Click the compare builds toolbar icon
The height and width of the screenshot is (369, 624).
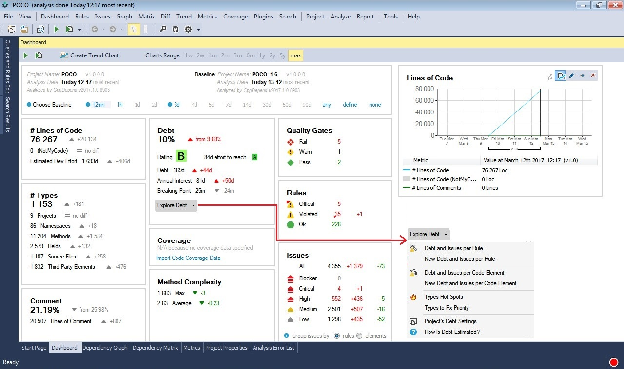40,29
